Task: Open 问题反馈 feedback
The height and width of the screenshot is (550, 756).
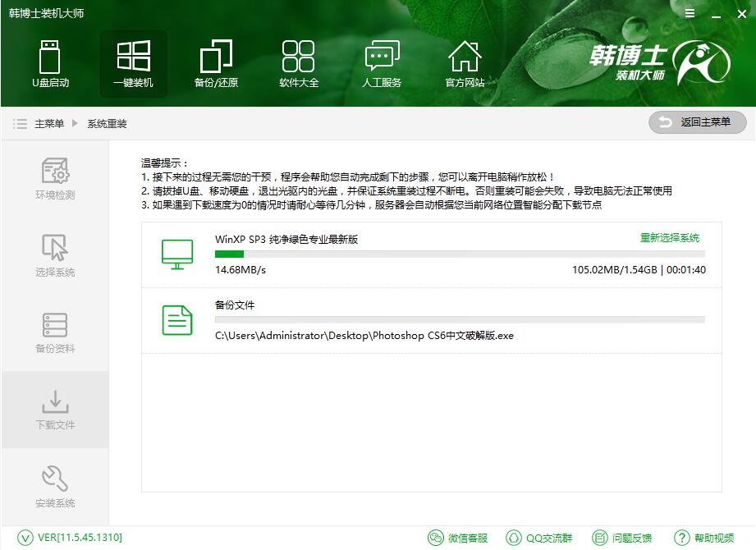Action: [x=622, y=538]
